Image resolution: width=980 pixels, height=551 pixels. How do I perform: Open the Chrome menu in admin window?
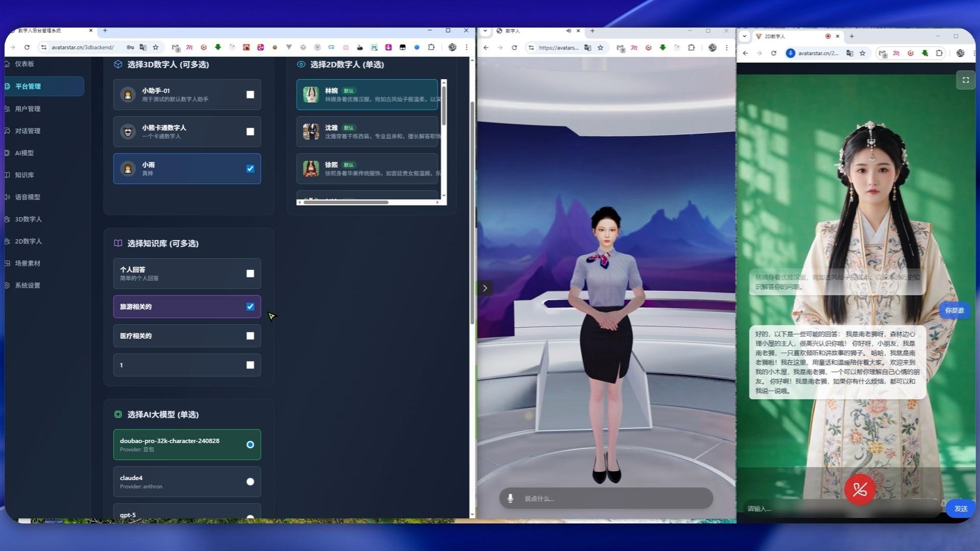pyautogui.click(x=466, y=47)
